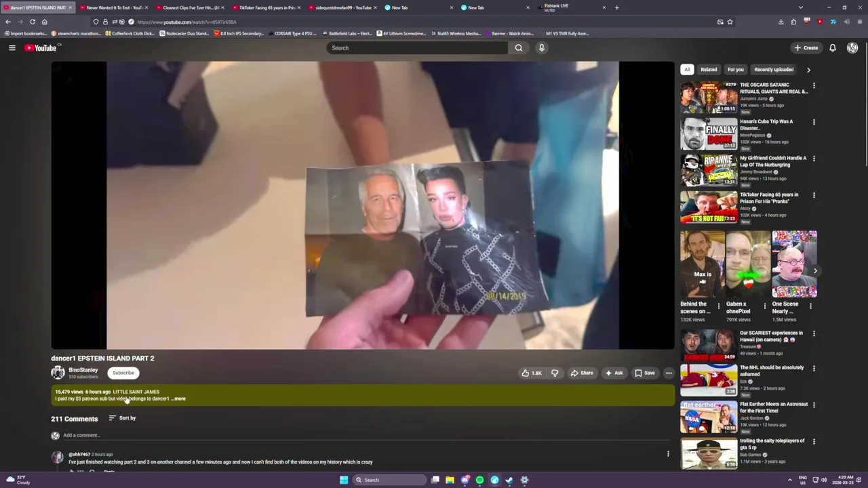Open The NHL should be ashamed thumbnail
Screen dimensions: 868x488
709,380
